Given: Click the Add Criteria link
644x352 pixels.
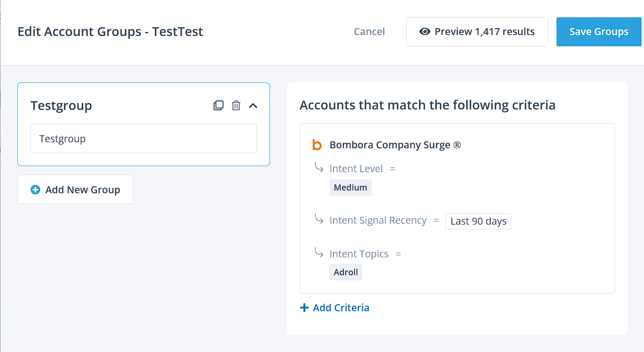Looking at the screenshot, I should pos(341,308).
